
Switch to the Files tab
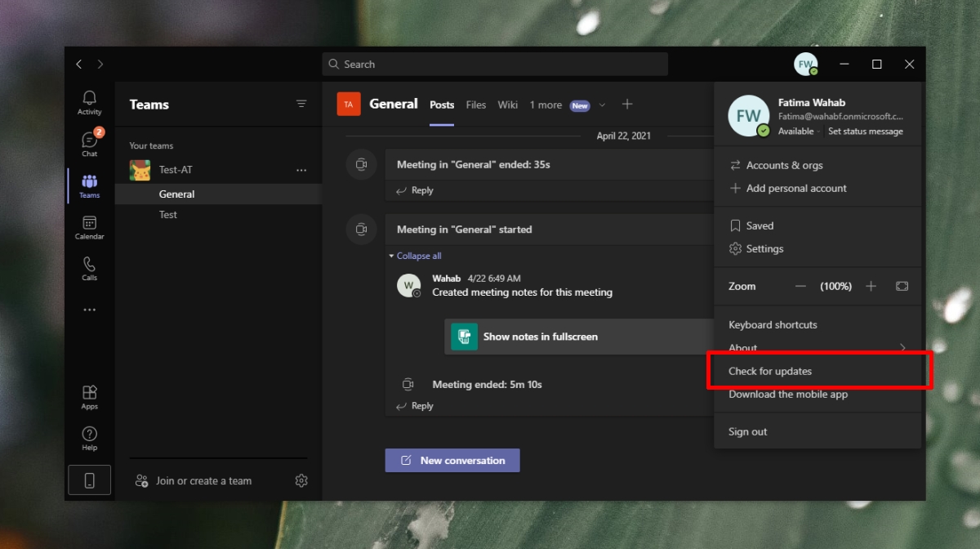(x=476, y=105)
